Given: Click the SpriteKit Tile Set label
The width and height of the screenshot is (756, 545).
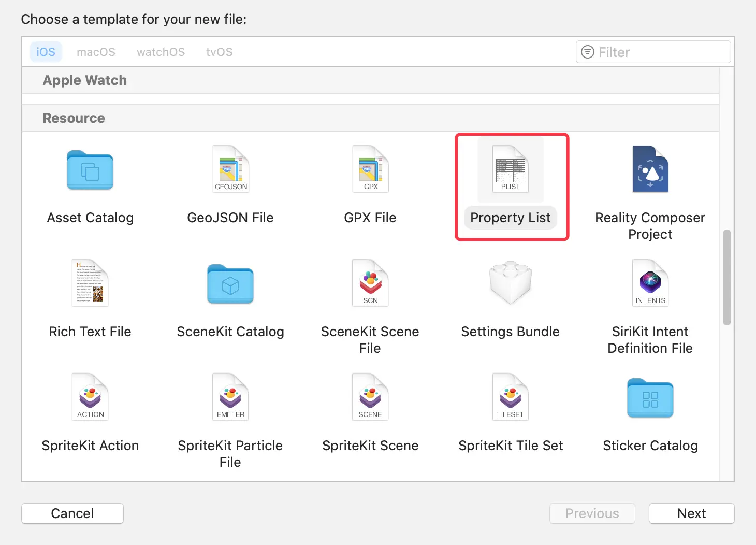Looking at the screenshot, I should tap(511, 446).
